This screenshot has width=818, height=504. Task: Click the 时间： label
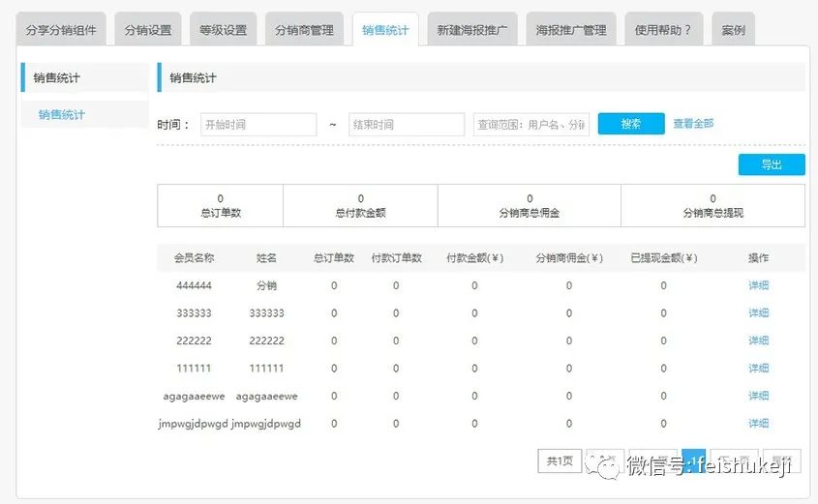coord(173,125)
